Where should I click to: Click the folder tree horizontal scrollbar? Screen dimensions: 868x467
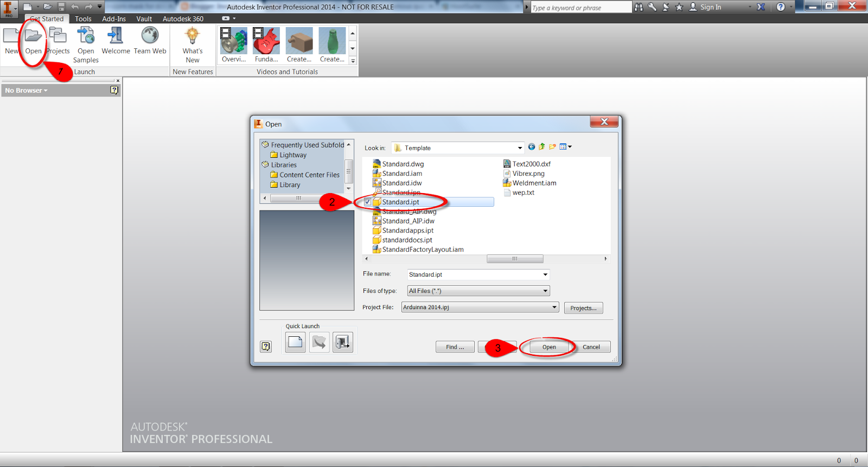pos(298,198)
